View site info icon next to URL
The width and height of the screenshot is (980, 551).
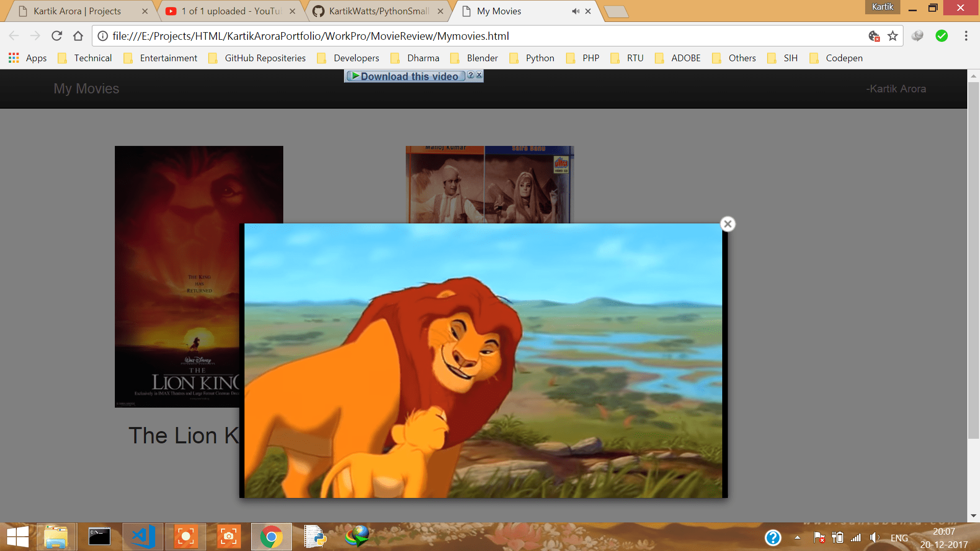tap(103, 36)
